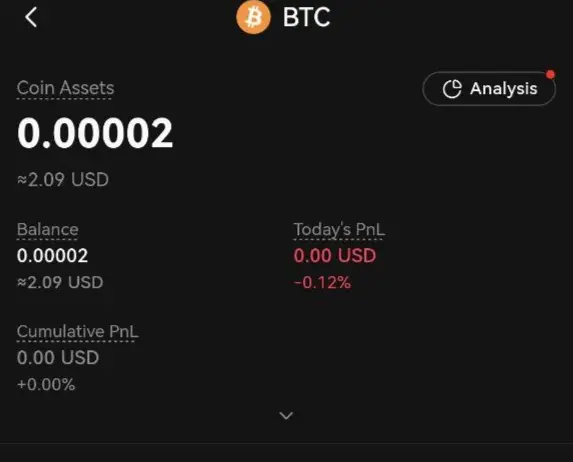Show info for Balance label
This screenshot has height=462, width=573.
(x=48, y=230)
